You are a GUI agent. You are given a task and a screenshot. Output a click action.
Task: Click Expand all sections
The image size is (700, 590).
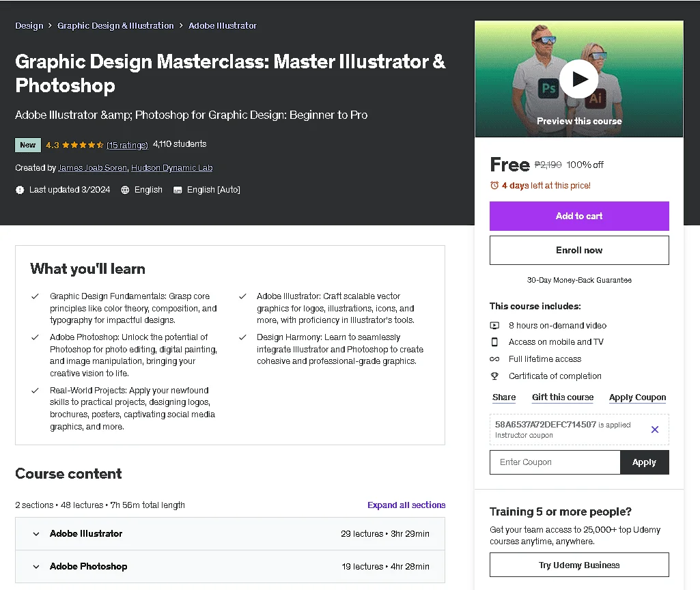tap(406, 505)
